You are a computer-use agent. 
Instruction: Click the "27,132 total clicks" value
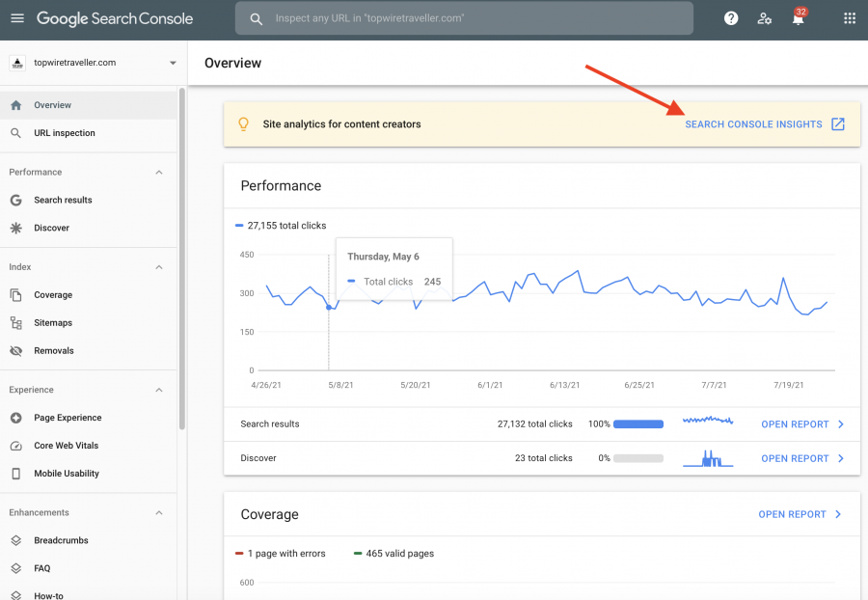coord(534,424)
